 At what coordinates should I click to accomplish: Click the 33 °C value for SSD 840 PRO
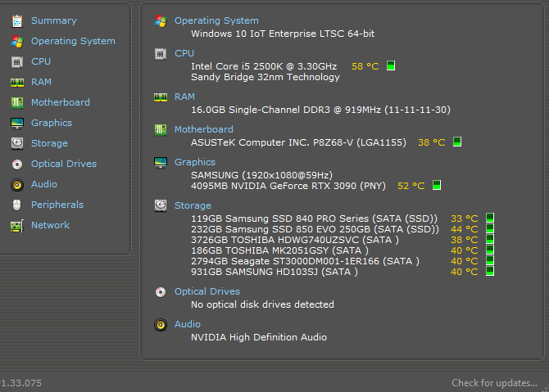click(465, 219)
